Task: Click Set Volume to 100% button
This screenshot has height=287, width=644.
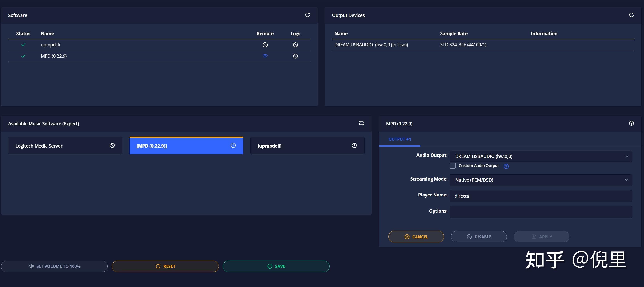Action: coord(54,266)
